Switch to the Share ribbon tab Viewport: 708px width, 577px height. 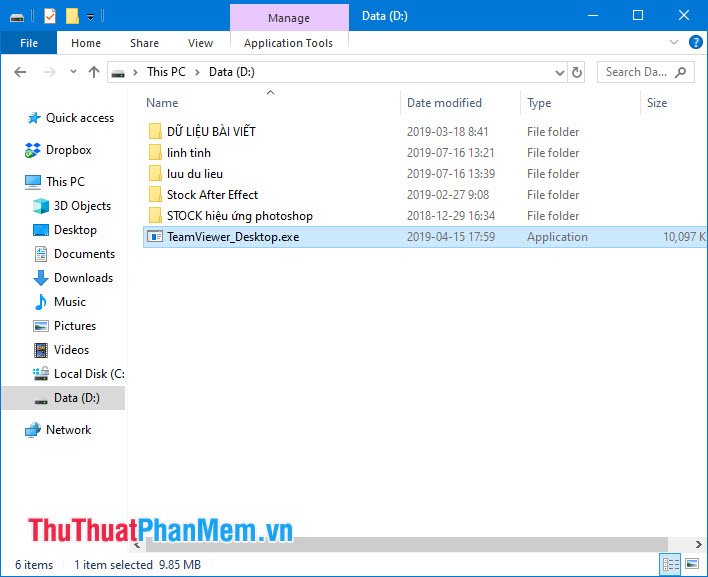coord(144,43)
